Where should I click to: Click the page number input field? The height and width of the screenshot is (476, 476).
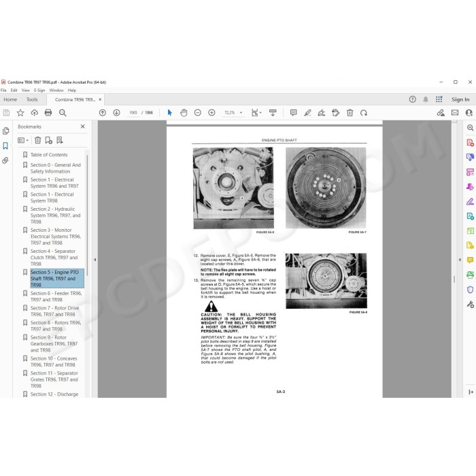tap(133, 113)
